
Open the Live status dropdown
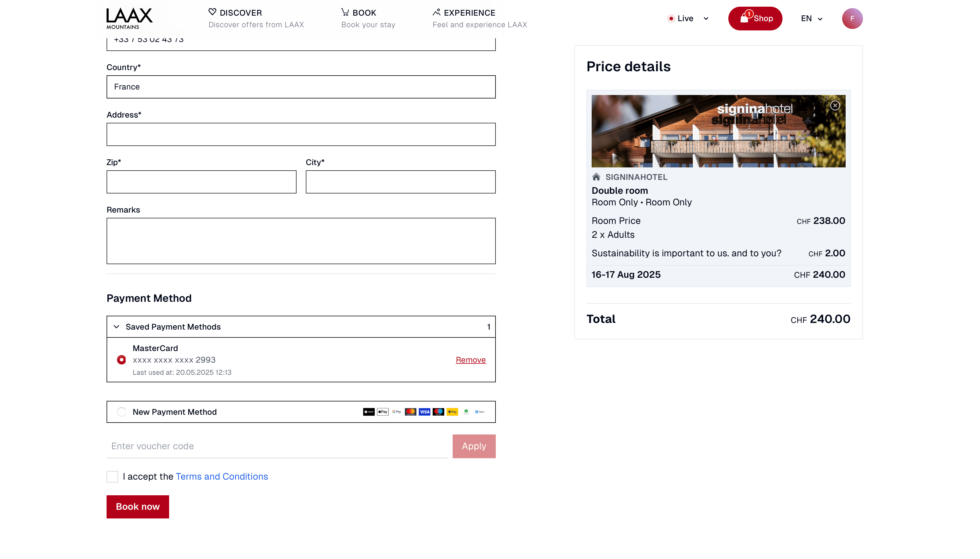pyautogui.click(x=705, y=18)
